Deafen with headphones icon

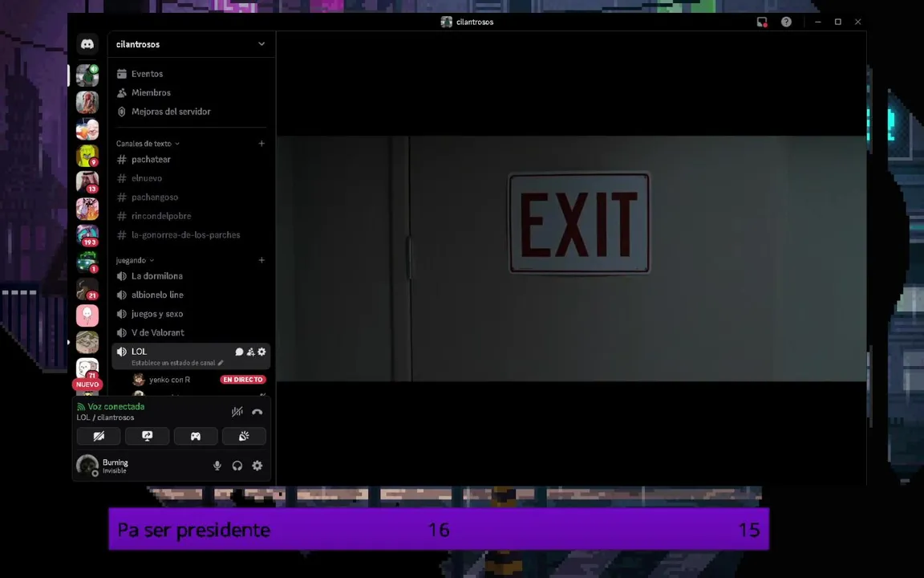pyautogui.click(x=237, y=466)
